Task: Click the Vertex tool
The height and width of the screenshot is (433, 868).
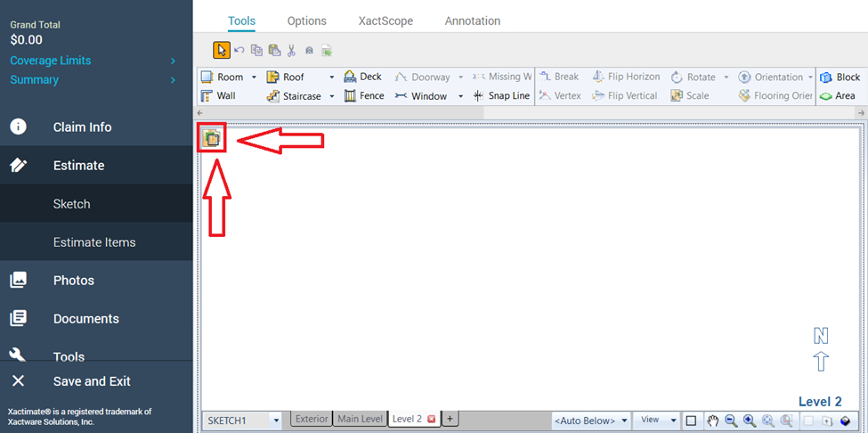Action: point(560,96)
